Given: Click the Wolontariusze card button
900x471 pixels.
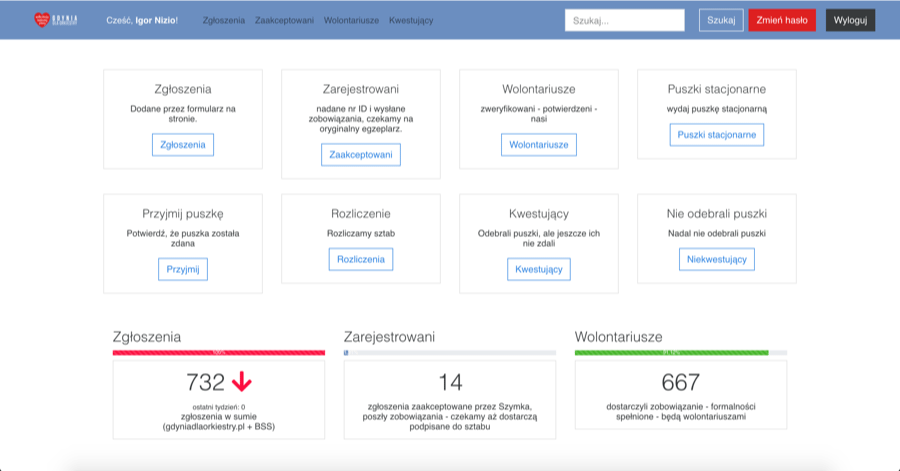Looking at the screenshot, I should coord(538,145).
